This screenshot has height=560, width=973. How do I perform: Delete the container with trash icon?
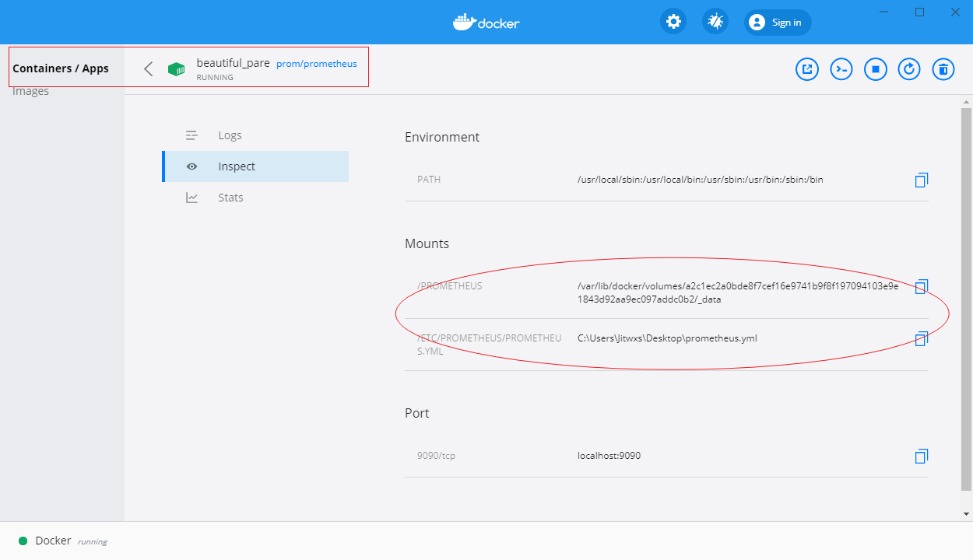(943, 69)
